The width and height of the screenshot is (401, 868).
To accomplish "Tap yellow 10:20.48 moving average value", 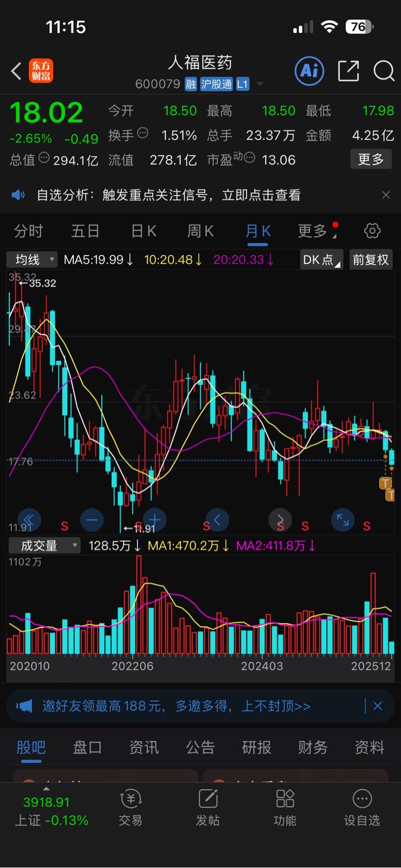I will [173, 259].
